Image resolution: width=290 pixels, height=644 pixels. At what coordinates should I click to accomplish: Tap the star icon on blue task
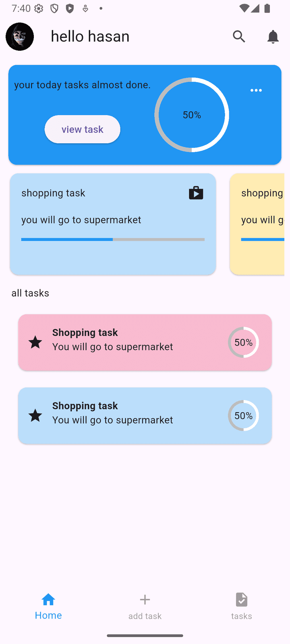[35, 416]
